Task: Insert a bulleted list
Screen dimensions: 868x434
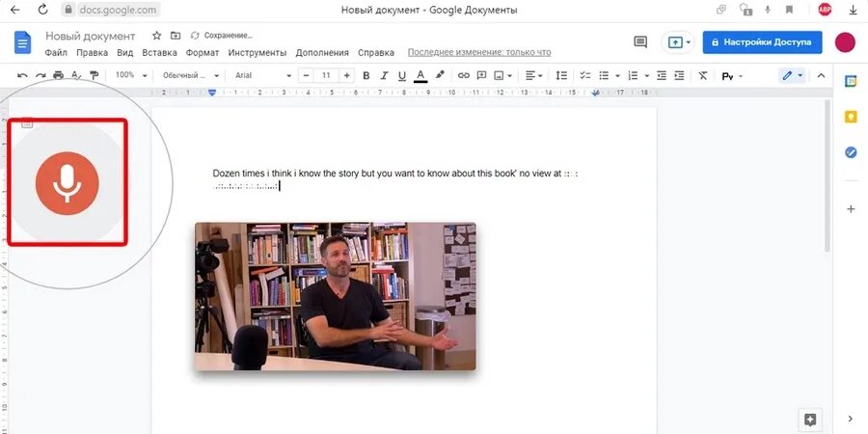Action: [x=604, y=75]
